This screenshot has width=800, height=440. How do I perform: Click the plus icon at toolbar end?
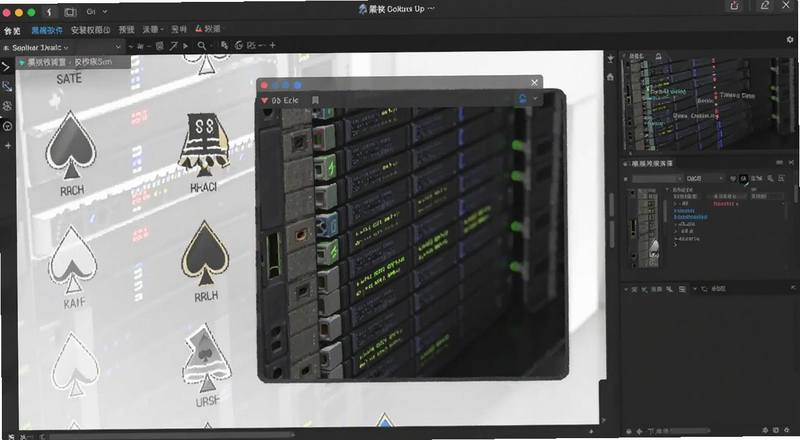point(272,45)
